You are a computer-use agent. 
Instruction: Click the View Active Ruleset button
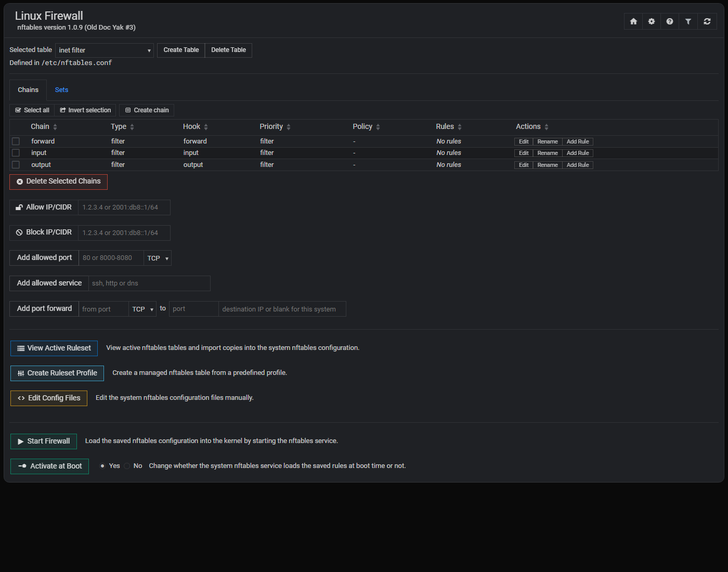tap(54, 348)
